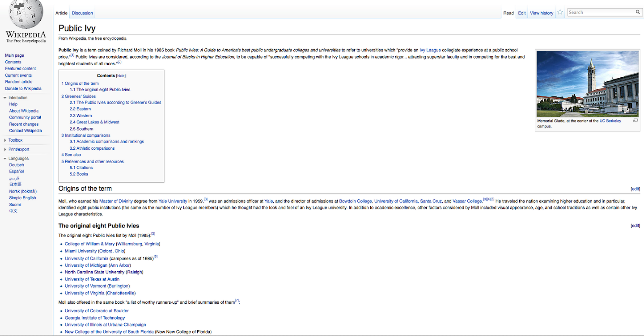Screen dimensions: 644x336
Task: Switch to Suomi language version
Action: (15, 205)
